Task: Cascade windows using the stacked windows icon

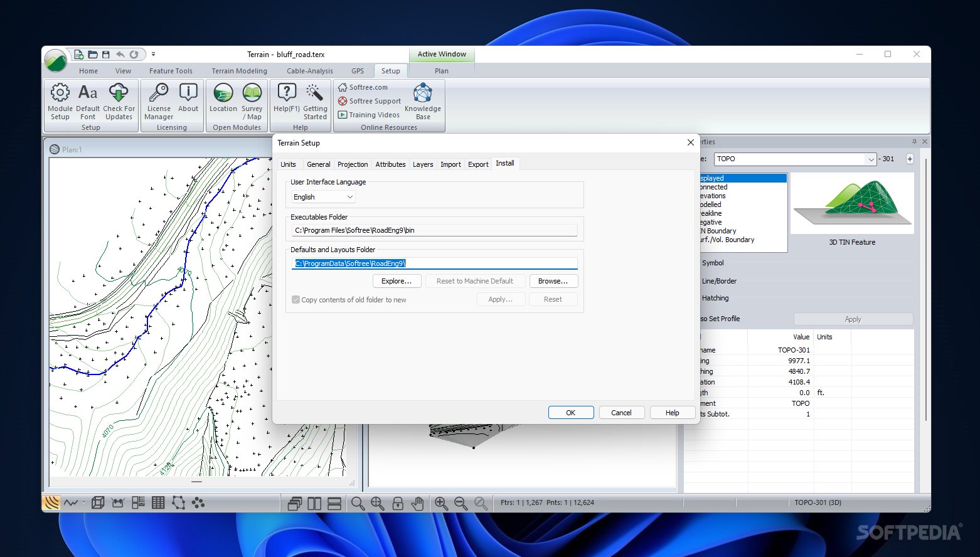Action: tap(294, 503)
